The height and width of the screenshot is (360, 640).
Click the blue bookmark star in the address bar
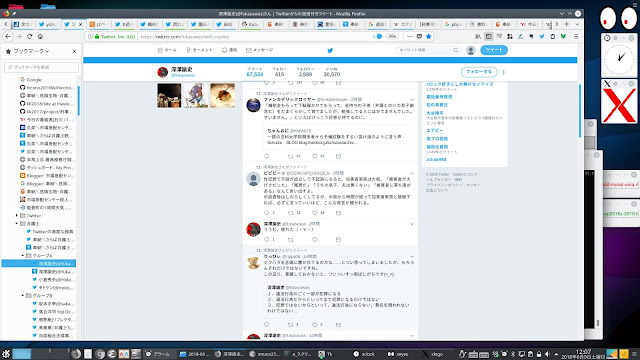tap(428, 36)
